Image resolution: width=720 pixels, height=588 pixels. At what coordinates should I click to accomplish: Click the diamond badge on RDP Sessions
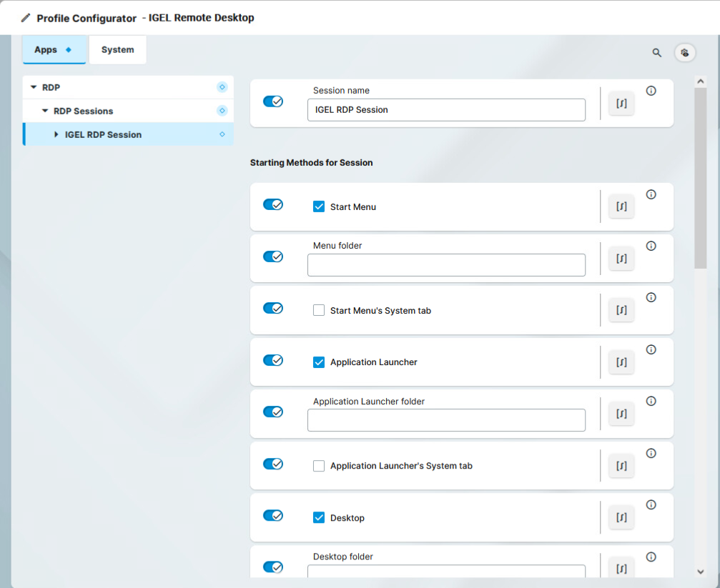[x=222, y=111]
